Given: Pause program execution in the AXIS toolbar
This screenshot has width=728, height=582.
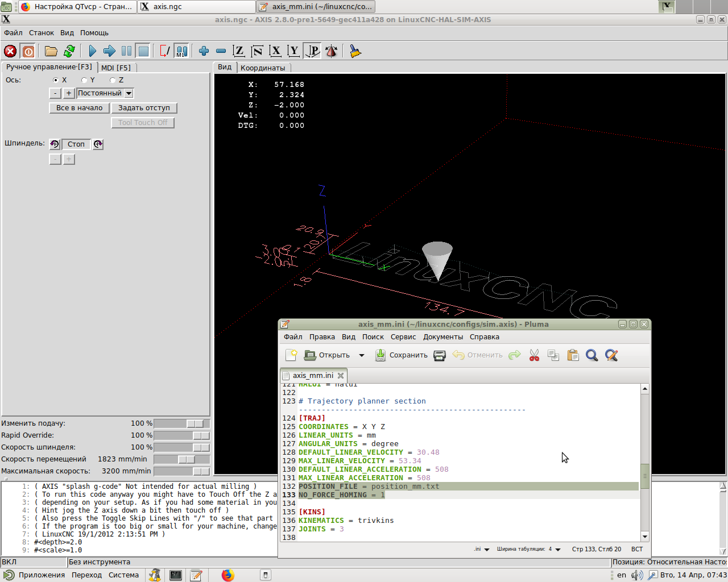Looking at the screenshot, I should click(x=126, y=51).
